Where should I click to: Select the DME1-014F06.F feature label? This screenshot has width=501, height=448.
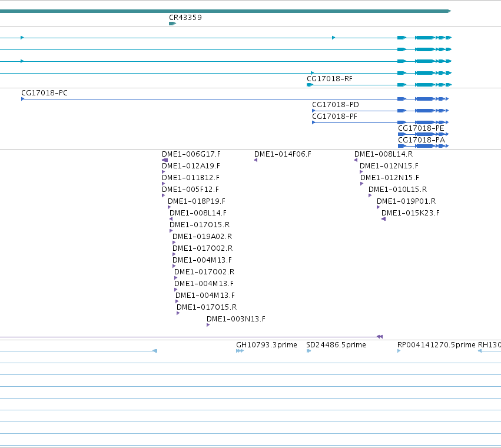[x=283, y=154]
